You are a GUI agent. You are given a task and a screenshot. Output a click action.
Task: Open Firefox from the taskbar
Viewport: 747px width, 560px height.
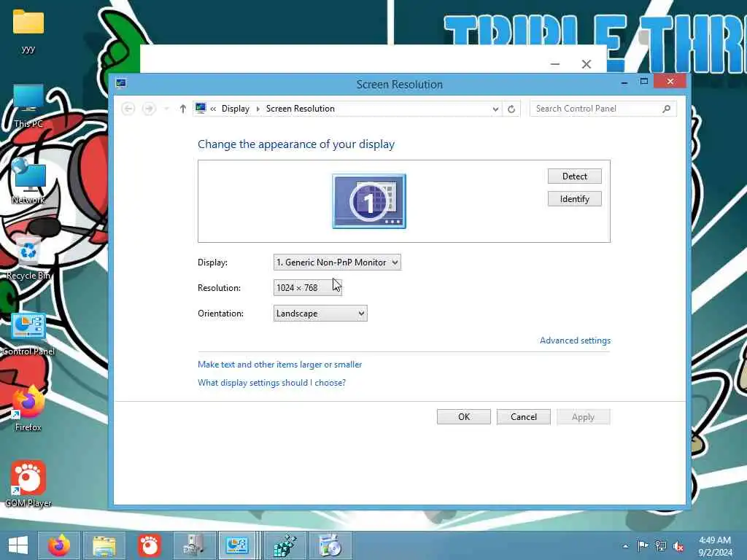pyautogui.click(x=59, y=545)
